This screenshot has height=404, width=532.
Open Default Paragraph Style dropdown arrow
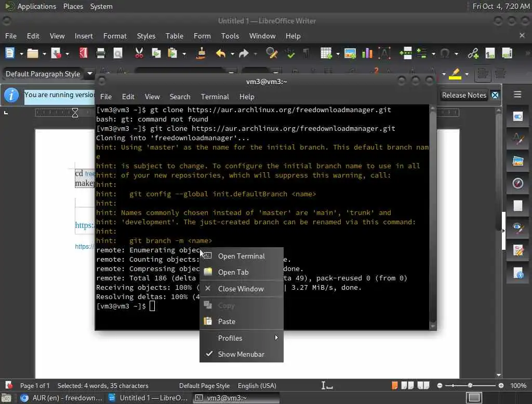click(x=89, y=73)
